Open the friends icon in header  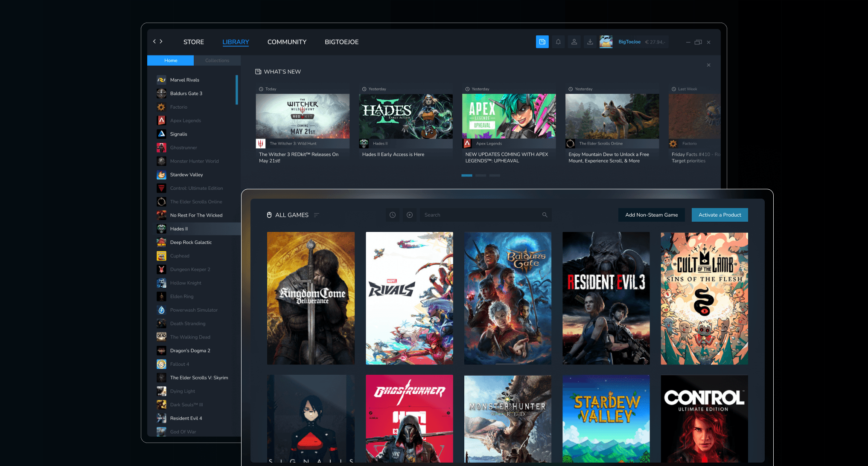click(574, 42)
